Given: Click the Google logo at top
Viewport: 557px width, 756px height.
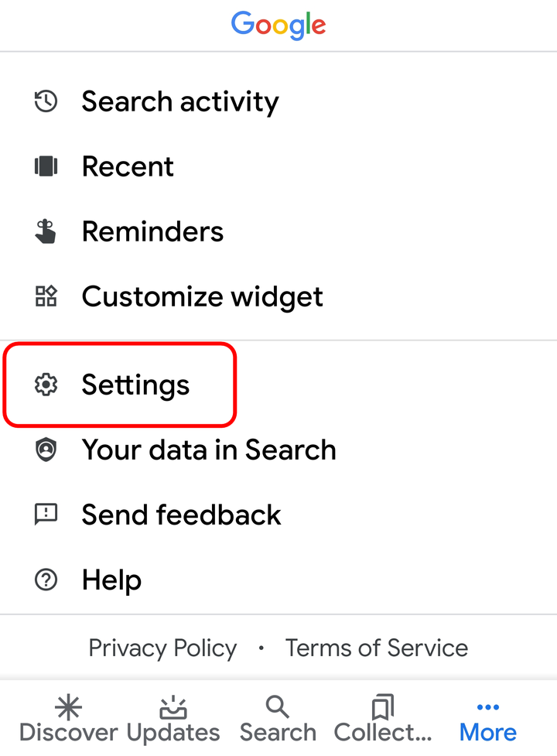Looking at the screenshot, I should coord(278,25).
